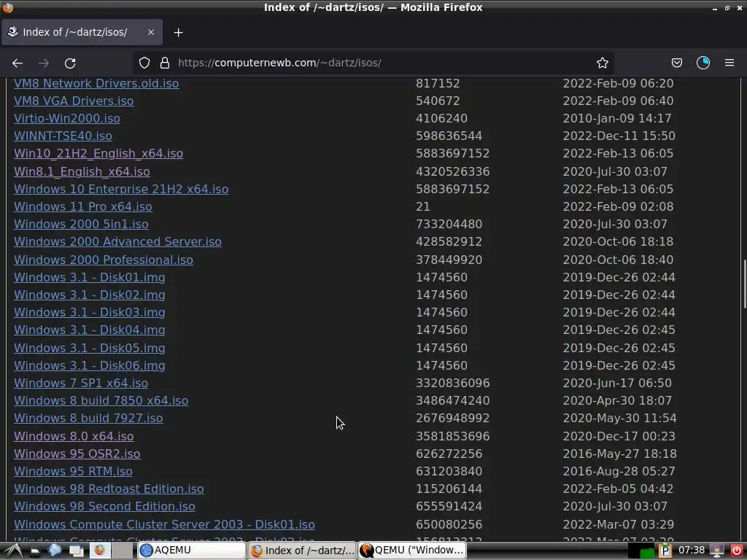747x560 pixels.
Task: Select size 3320836096 for Windows 7
Action: tap(452, 384)
